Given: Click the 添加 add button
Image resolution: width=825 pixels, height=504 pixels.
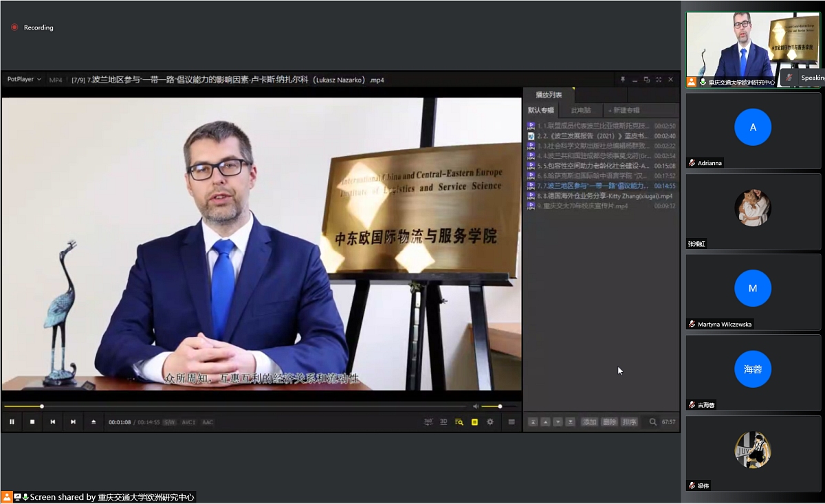Looking at the screenshot, I should 589,422.
